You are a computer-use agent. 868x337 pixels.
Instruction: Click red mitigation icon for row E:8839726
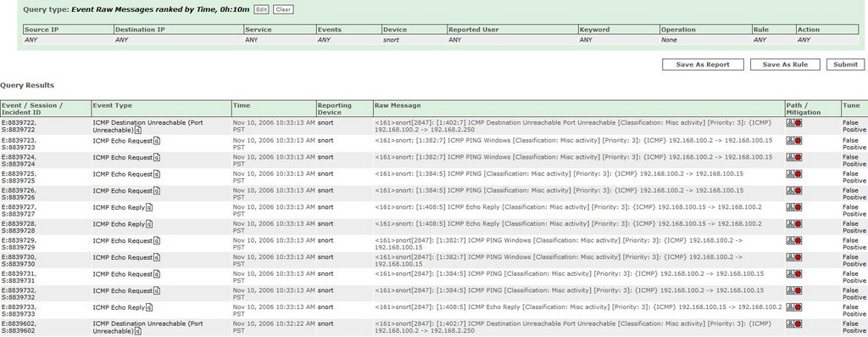pyautogui.click(x=798, y=191)
